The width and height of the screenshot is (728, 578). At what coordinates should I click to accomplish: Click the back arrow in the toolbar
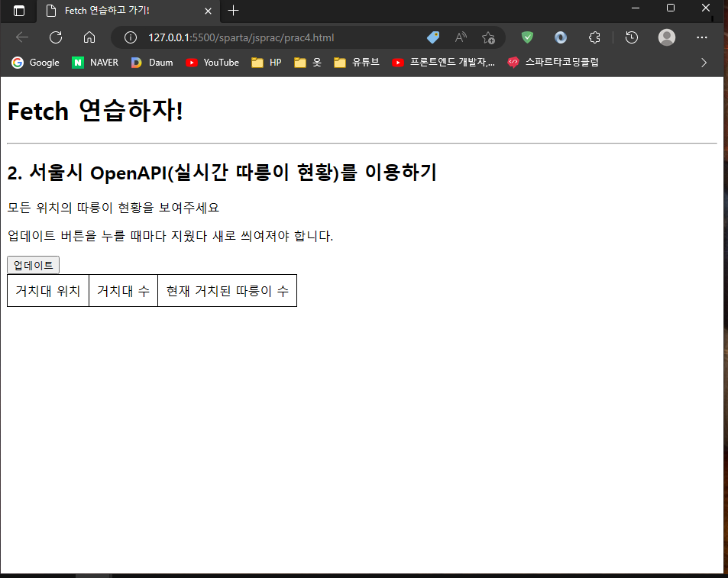(22, 37)
